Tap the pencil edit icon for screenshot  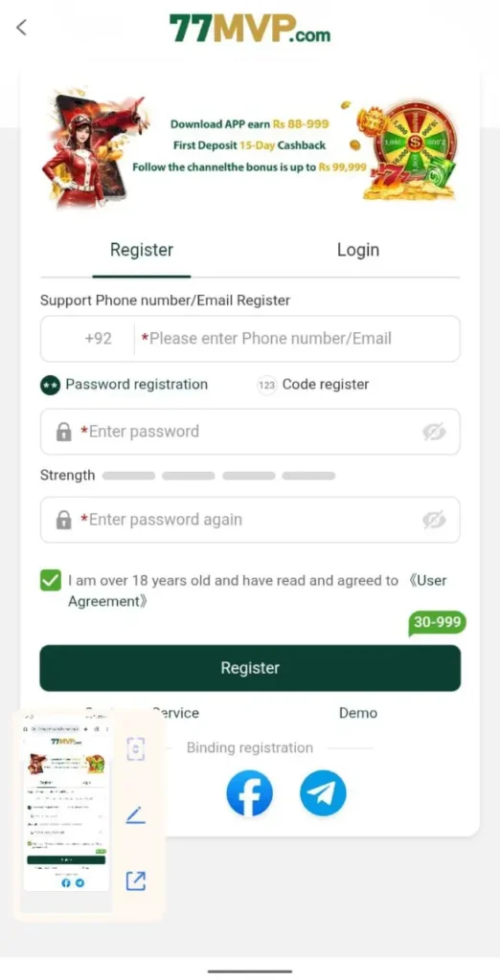point(136,815)
